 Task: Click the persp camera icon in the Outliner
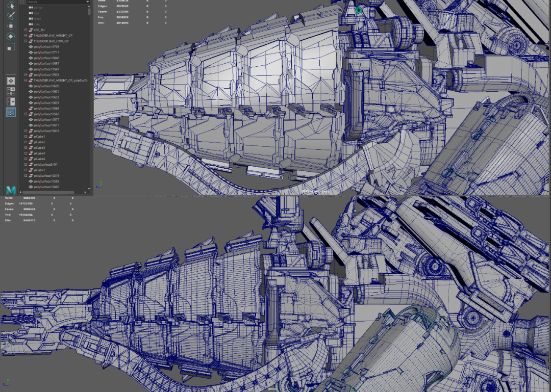pos(31,7)
